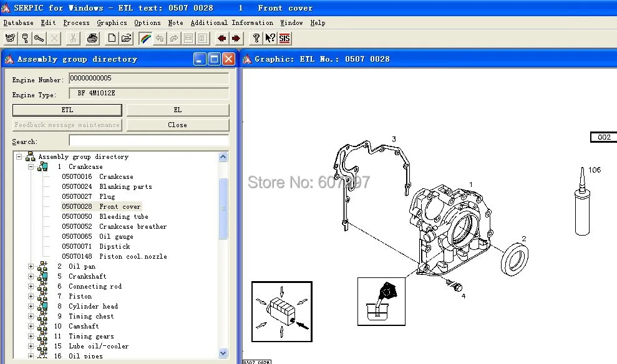
Task: Open the Process menu
Action: (x=76, y=23)
